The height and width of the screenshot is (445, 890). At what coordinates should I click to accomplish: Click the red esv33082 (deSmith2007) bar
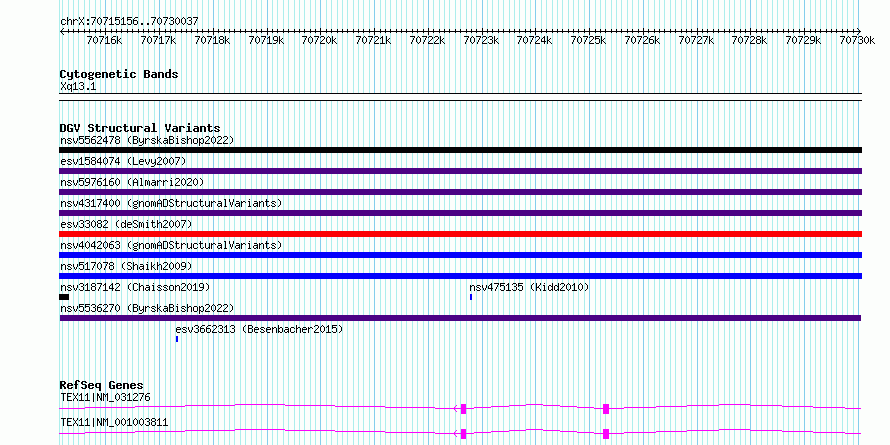pyautogui.click(x=460, y=234)
